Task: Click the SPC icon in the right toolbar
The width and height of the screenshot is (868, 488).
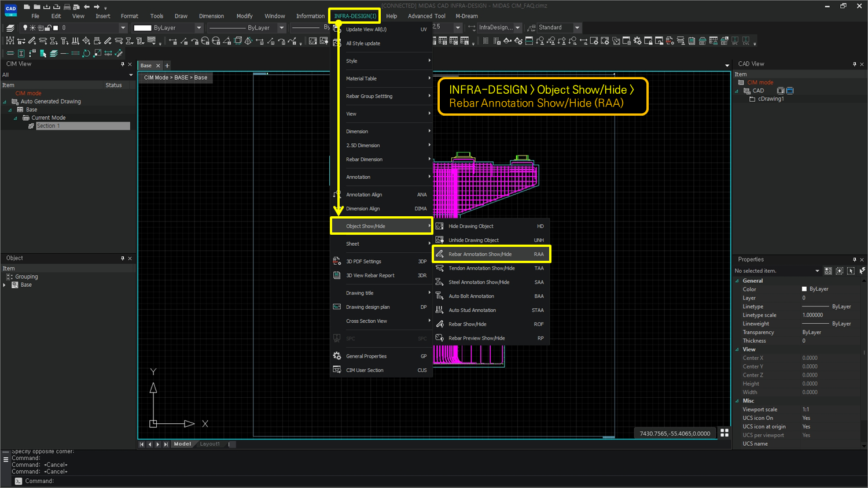Action: tap(735, 40)
